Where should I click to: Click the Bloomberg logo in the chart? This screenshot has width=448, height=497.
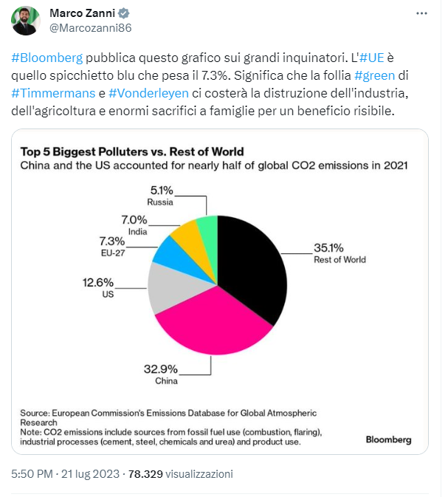click(x=388, y=439)
